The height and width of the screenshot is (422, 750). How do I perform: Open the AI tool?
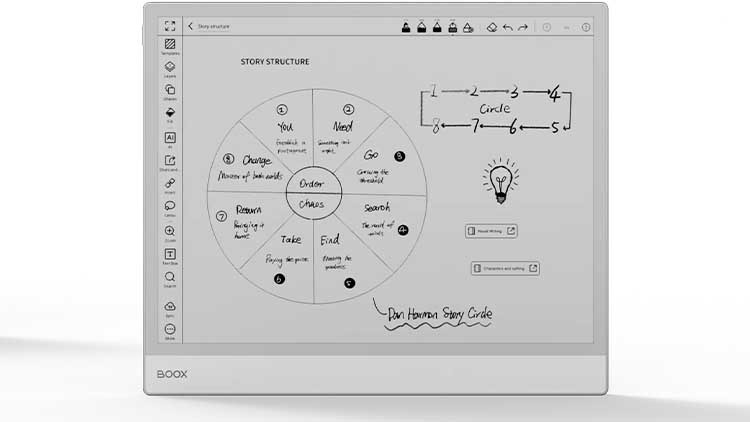(170, 138)
